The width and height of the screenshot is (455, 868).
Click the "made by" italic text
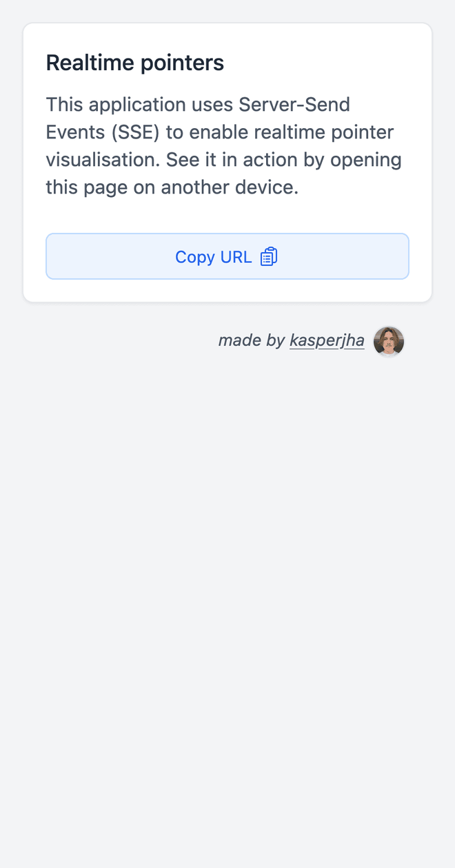click(x=251, y=340)
